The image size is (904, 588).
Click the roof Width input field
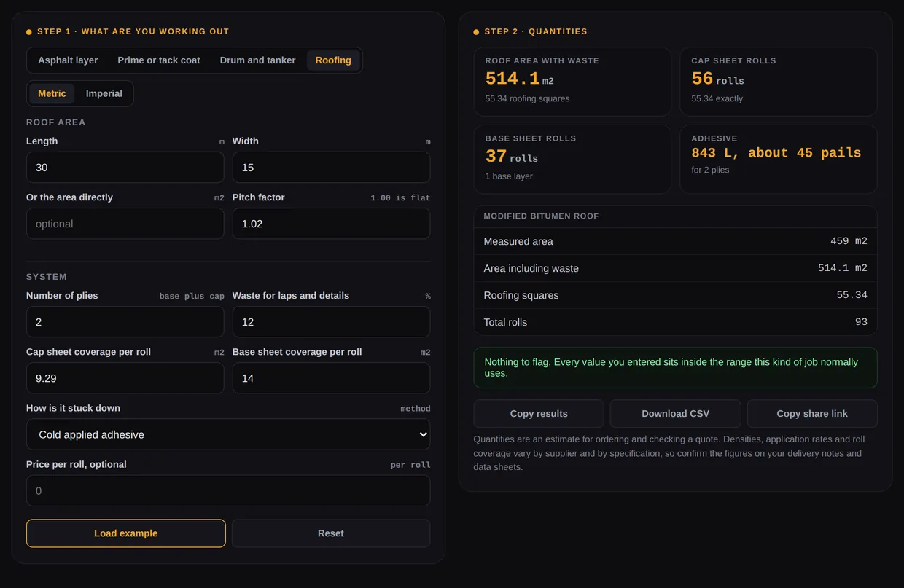(x=331, y=168)
